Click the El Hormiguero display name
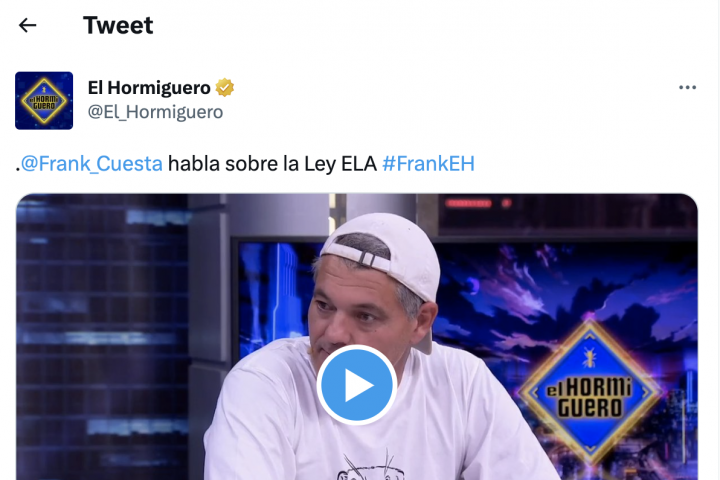 tap(149, 87)
